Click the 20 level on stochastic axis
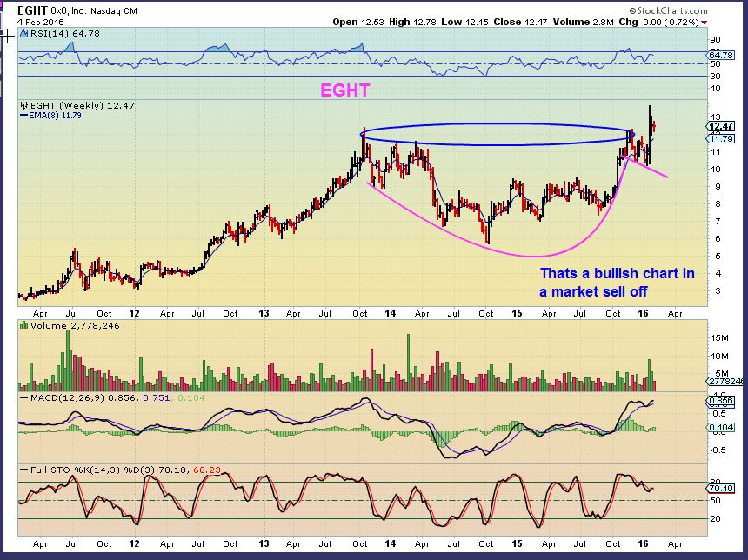This screenshot has height=560, width=748. [x=715, y=519]
